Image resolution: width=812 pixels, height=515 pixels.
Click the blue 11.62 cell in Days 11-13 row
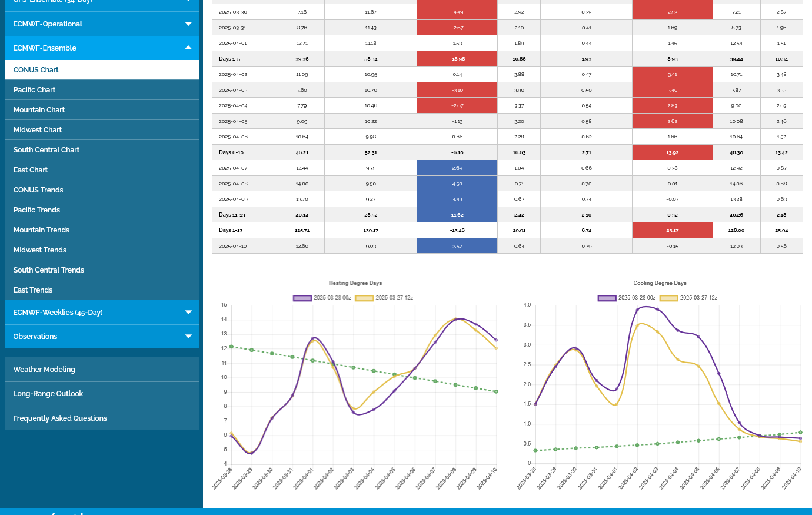point(457,215)
